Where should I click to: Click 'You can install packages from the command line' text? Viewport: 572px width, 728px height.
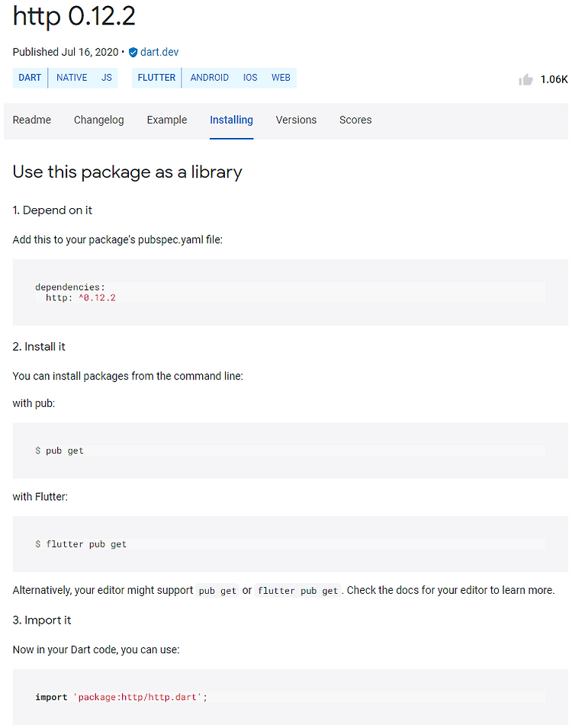point(128,376)
